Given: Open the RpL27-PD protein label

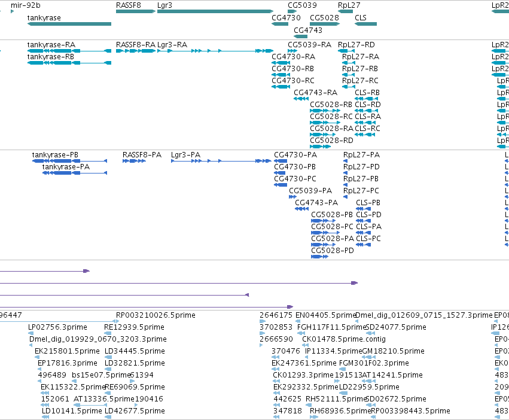Looking at the screenshot, I should pos(361,167).
